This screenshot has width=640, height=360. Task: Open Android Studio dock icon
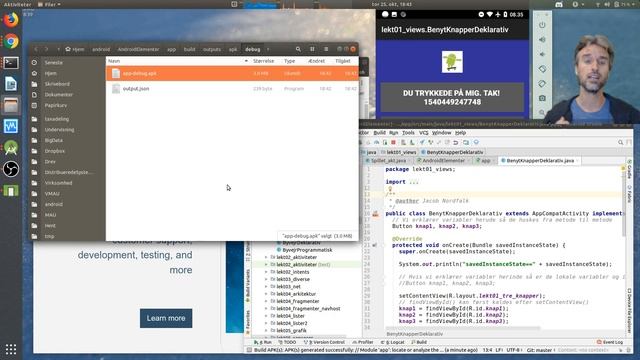11,148
